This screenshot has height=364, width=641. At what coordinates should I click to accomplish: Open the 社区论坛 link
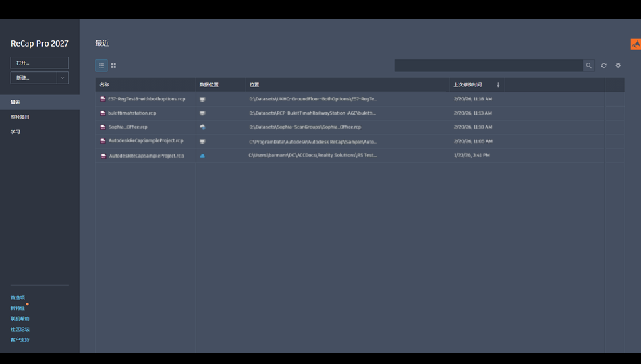20,329
